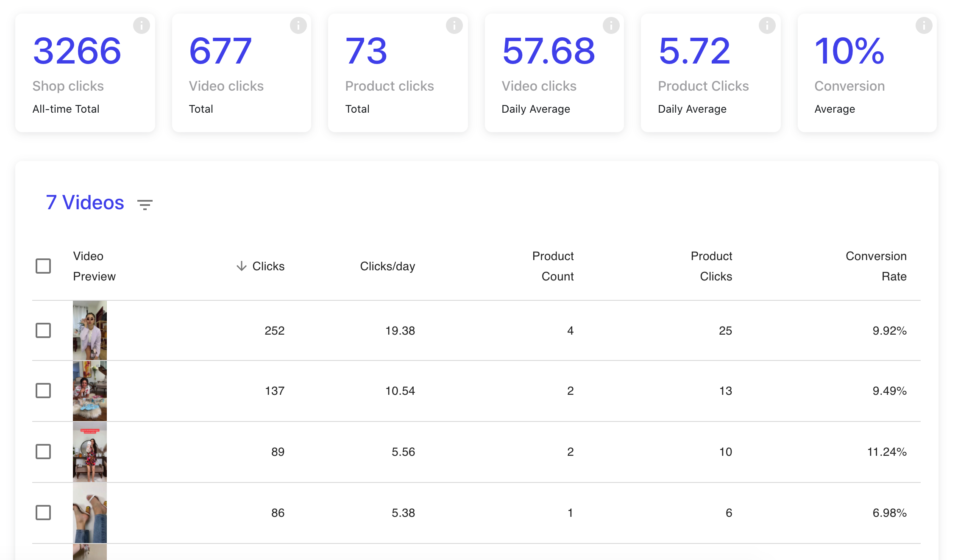Toggle the sort arrow on the Clicks column
Screen dimensions: 958x560
click(241, 266)
